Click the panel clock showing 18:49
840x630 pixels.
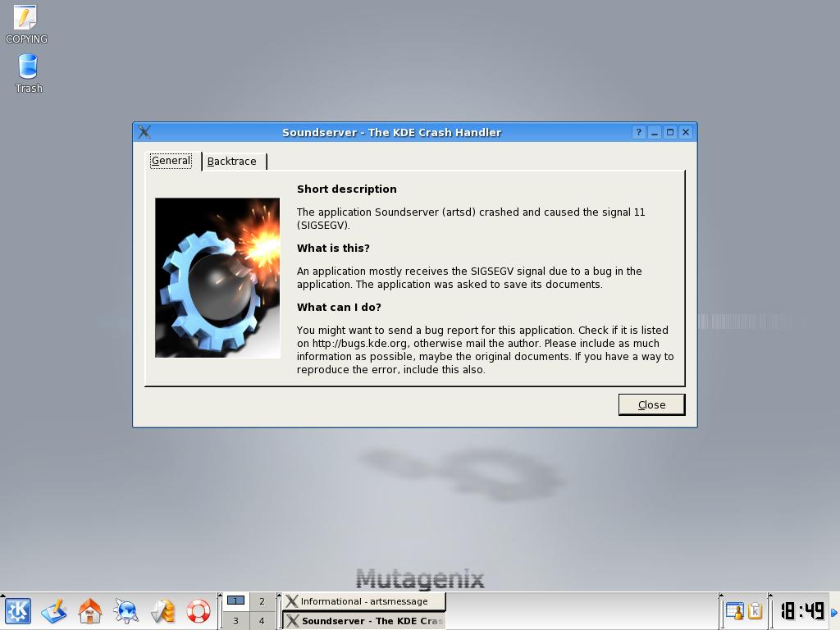[801, 610]
